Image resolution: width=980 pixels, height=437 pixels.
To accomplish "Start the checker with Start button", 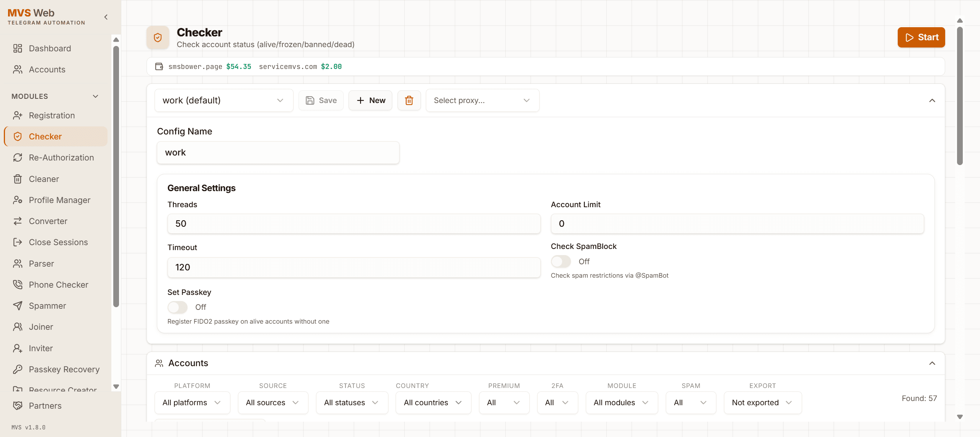I will click(921, 37).
